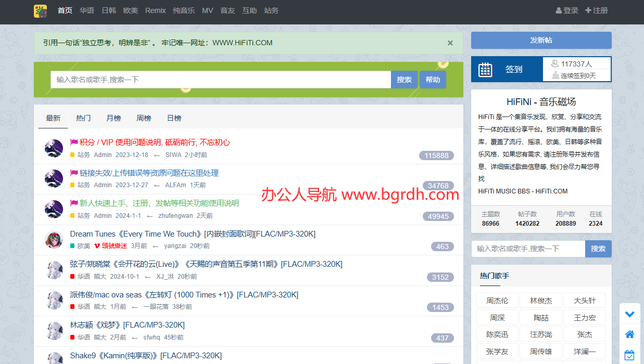
Task: Open the floating calendar check icon
Action: (x=629, y=355)
